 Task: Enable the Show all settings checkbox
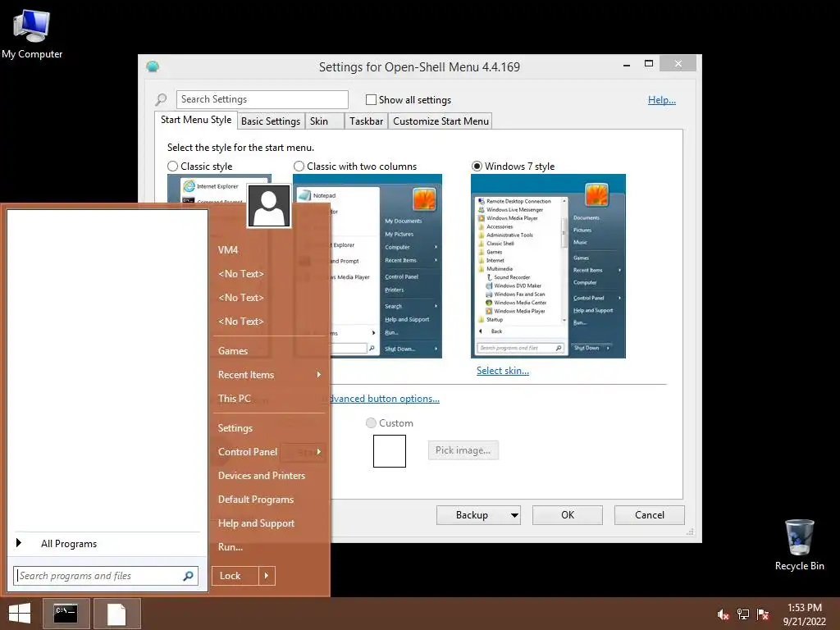371,99
